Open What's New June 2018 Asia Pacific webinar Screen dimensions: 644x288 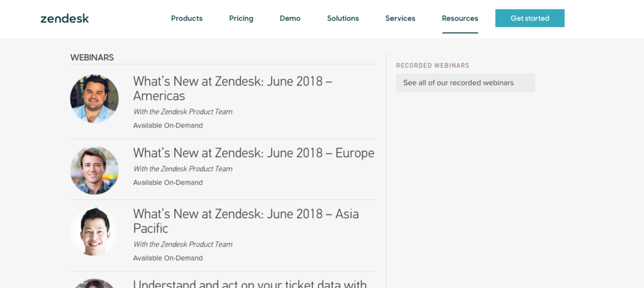(x=245, y=221)
